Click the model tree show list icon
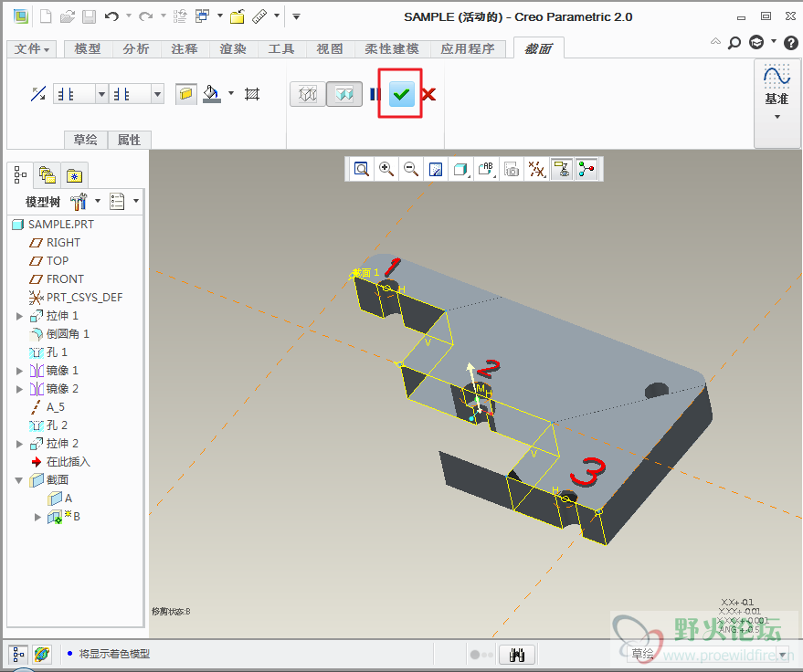This screenshot has height=672, width=803. click(x=117, y=202)
